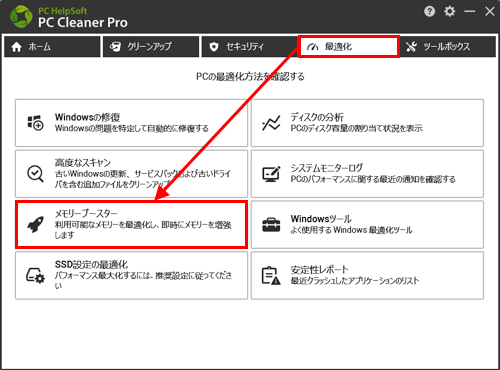This screenshot has width=500, height=370.
Task: Click the よく使用する Windows 最適化ツール text
Action: (351, 230)
